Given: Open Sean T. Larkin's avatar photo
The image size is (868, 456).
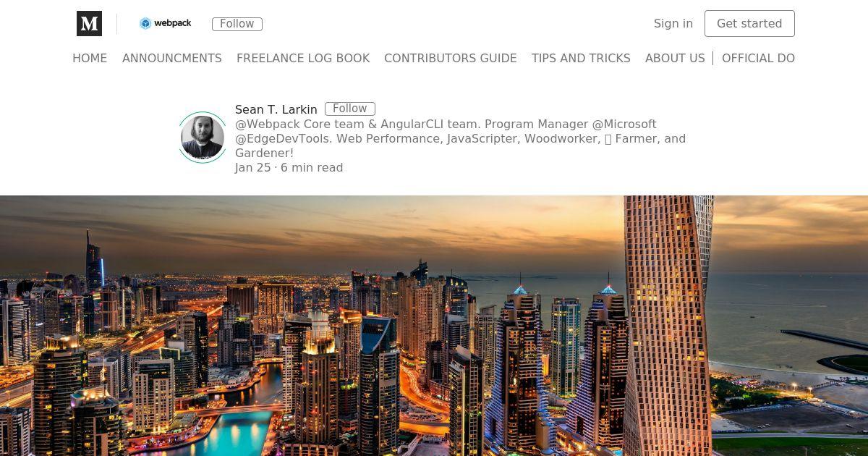Looking at the screenshot, I should point(203,138).
